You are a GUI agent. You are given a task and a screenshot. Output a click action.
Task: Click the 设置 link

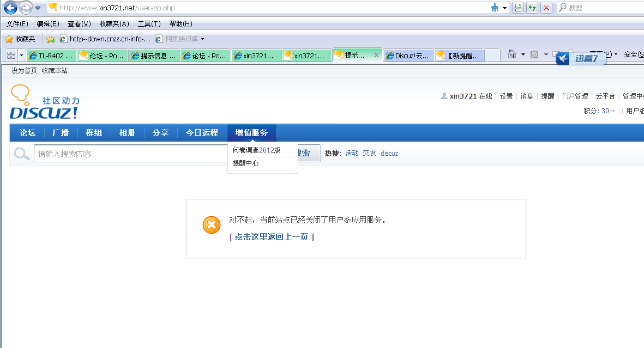(506, 96)
